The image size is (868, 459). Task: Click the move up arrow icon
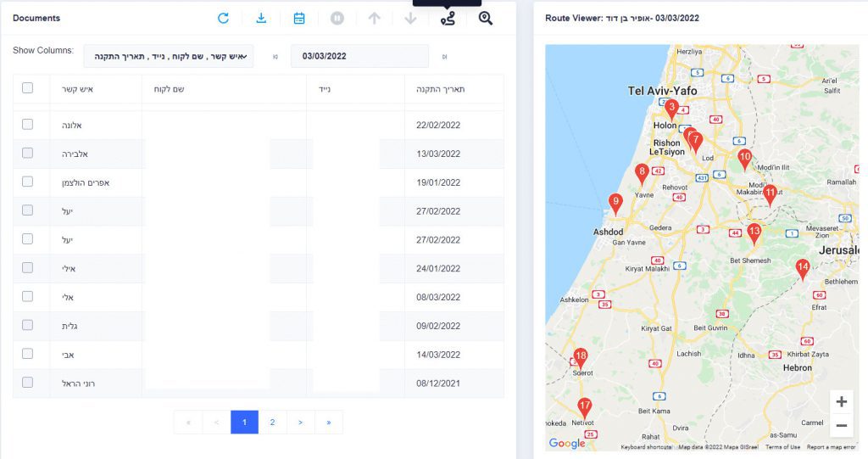click(374, 18)
